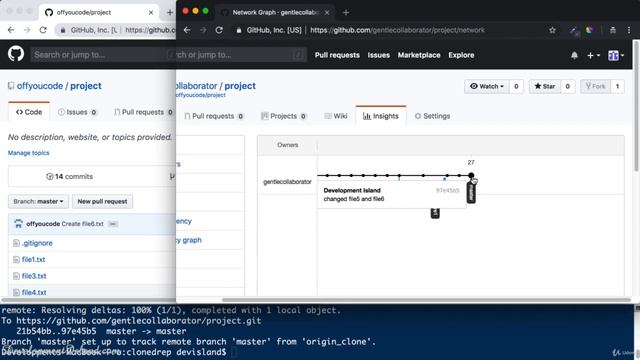Click the master branch label on the graph
The width and height of the screenshot is (640, 360).
[x=471, y=192]
